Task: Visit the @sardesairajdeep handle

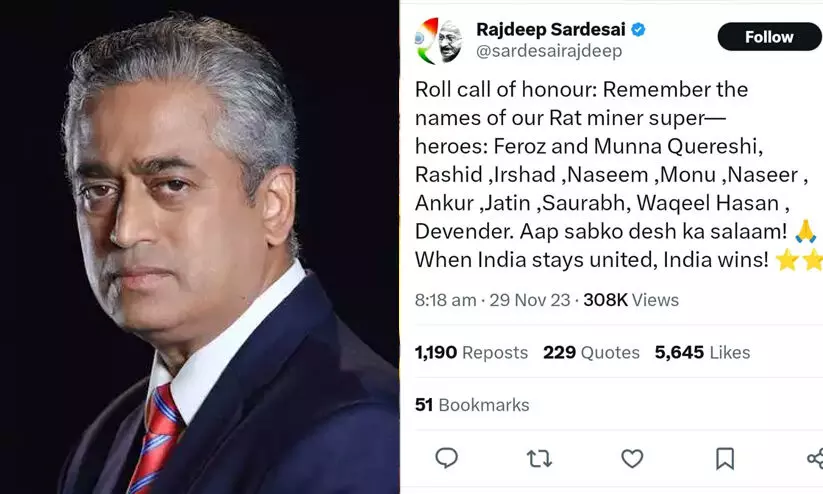Action: [549, 51]
